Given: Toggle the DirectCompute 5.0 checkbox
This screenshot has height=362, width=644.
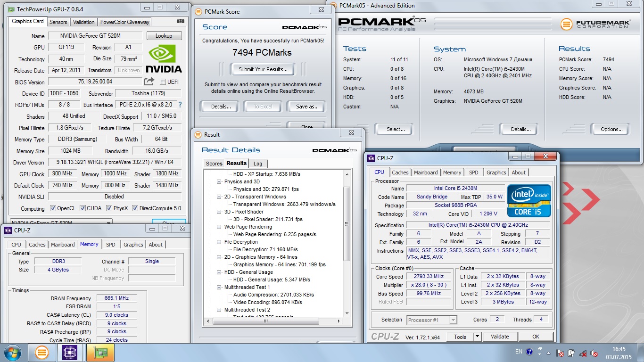Looking at the screenshot, I should pyautogui.click(x=135, y=208).
